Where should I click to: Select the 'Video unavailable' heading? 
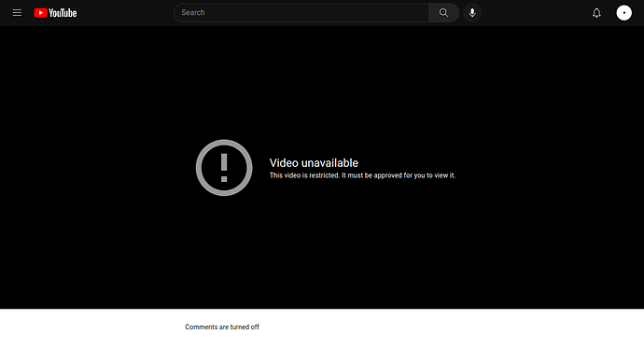click(x=314, y=163)
